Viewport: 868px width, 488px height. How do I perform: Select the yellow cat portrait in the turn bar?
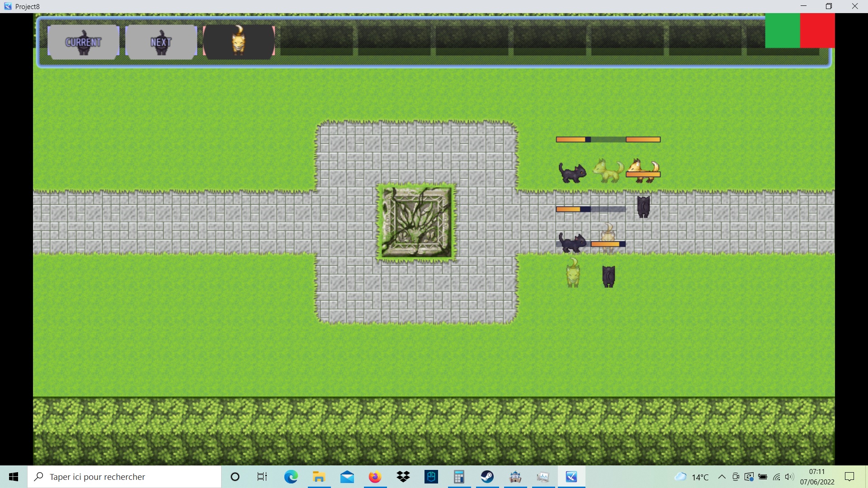pos(239,42)
